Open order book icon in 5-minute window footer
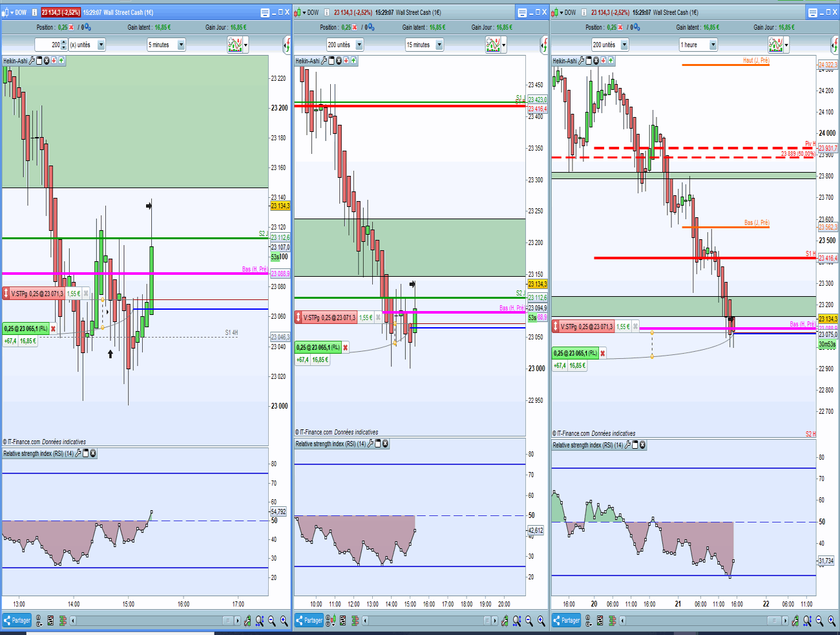 [x=63, y=621]
